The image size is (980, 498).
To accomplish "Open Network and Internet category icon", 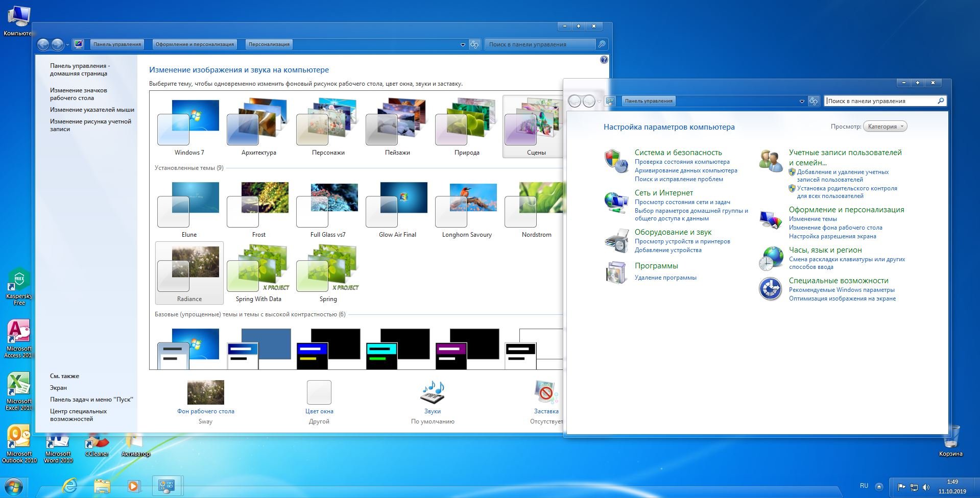I will coord(616,202).
